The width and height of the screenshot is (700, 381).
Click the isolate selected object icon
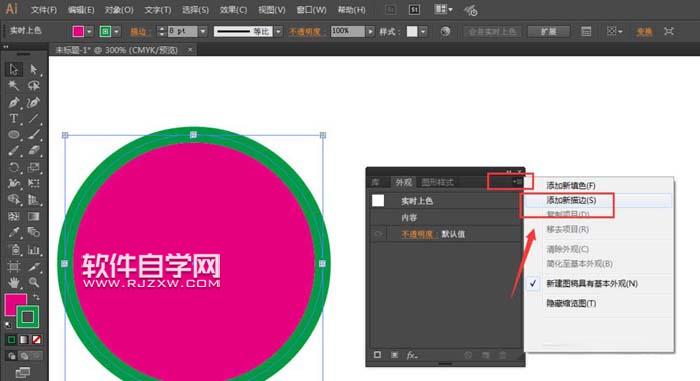coord(668,31)
